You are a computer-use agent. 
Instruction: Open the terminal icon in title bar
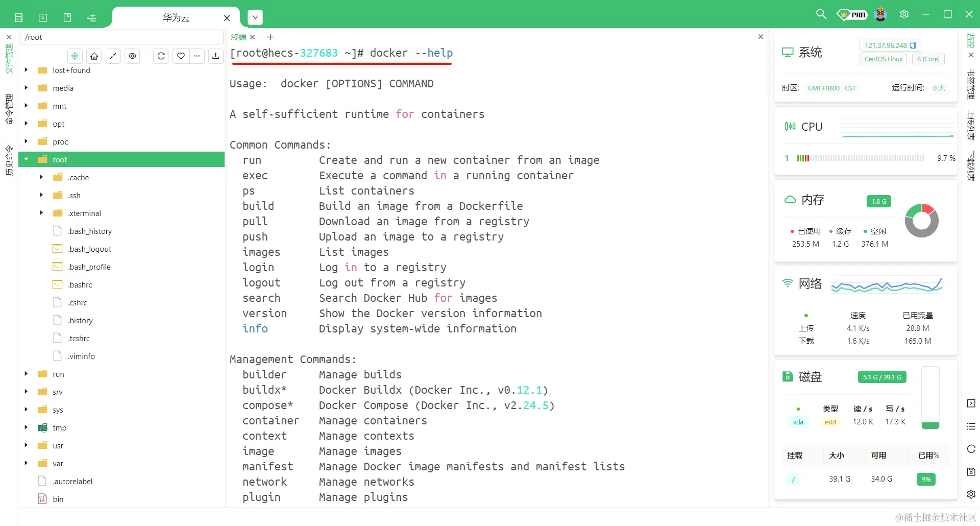[x=43, y=18]
